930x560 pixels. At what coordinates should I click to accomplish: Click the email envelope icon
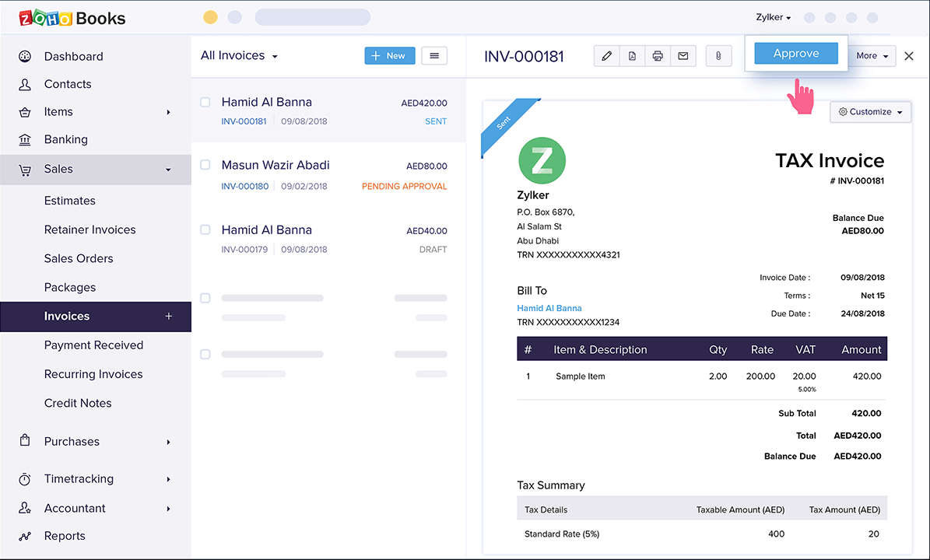[x=683, y=56]
